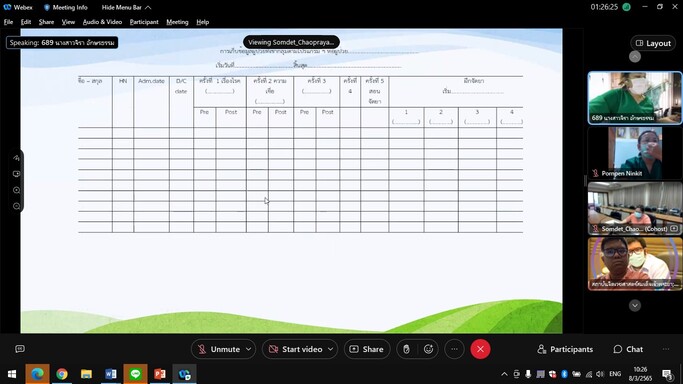Raise hand using the hand icon

click(x=406, y=349)
